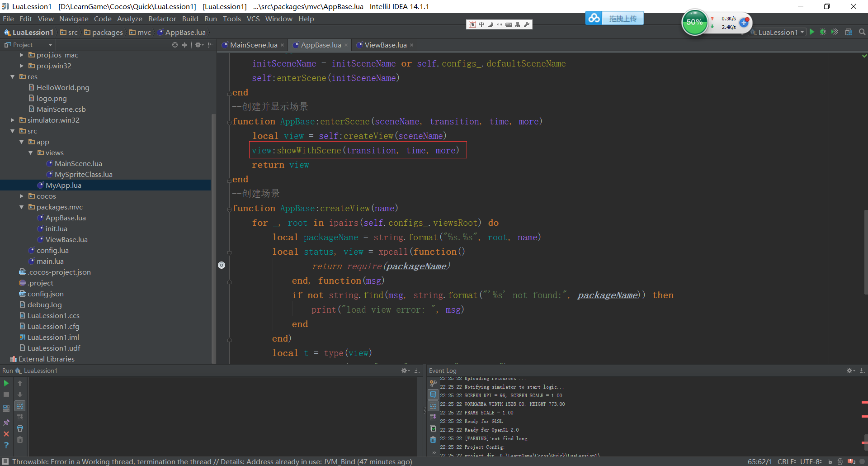Open help from Run panel question mark

click(6, 445)
